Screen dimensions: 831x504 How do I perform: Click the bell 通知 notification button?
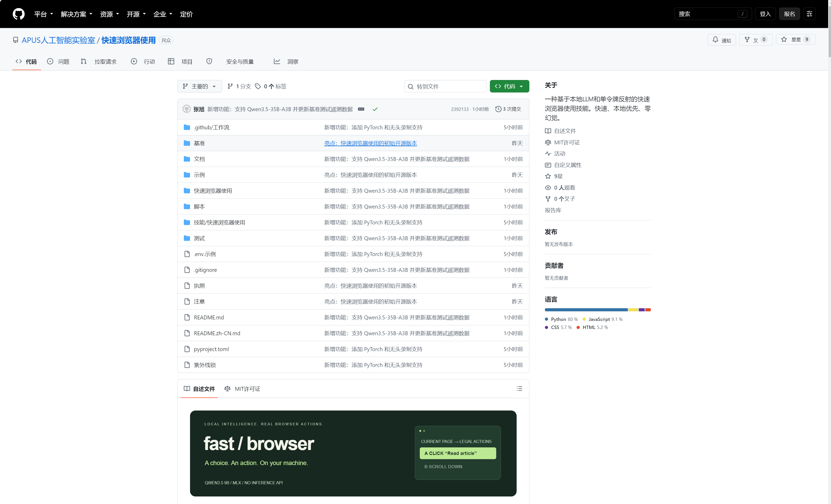(721, 40)
